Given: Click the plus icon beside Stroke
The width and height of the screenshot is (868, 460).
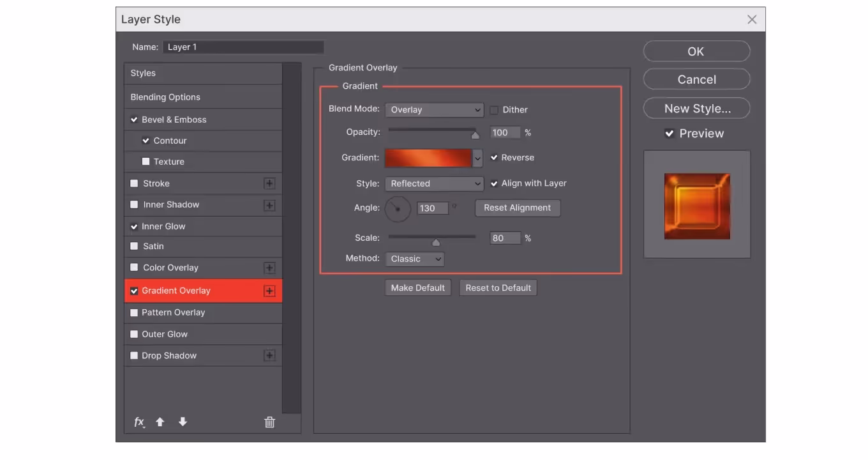Looking at the screenshot, I should [x=269, y=183].
